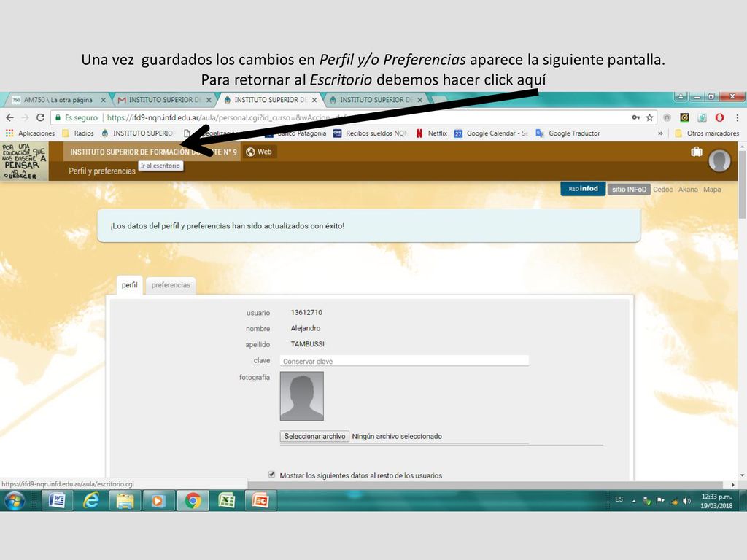This screenshot has width=747, height=560.
Task: Switch to the AM750 La otra página tab
Action: pos(57,100)
